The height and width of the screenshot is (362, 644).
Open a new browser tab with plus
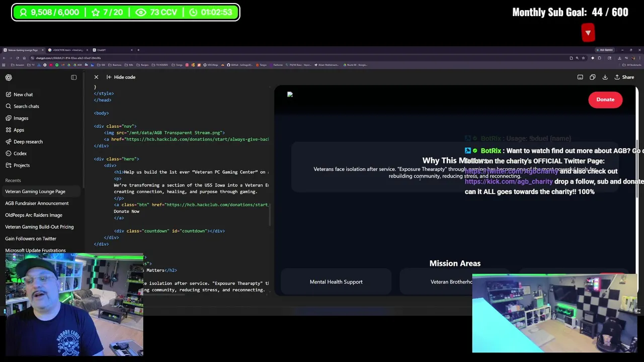click(138, 50)
